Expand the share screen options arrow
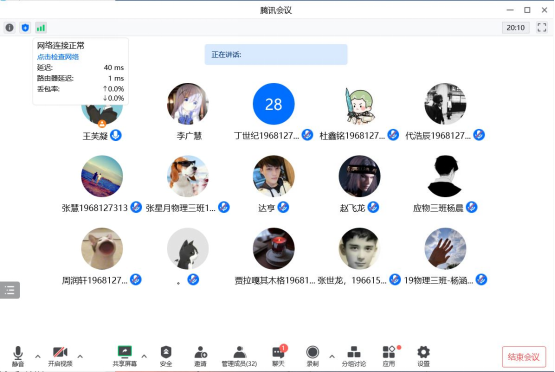Image resolution: width=555 pixels, height=372 pixels. (144, 356)
